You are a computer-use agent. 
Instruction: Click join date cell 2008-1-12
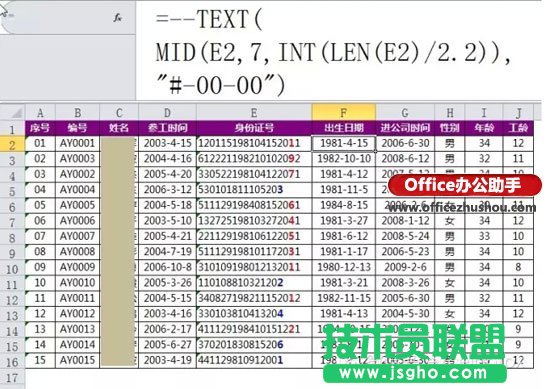(x=405, y=221)
